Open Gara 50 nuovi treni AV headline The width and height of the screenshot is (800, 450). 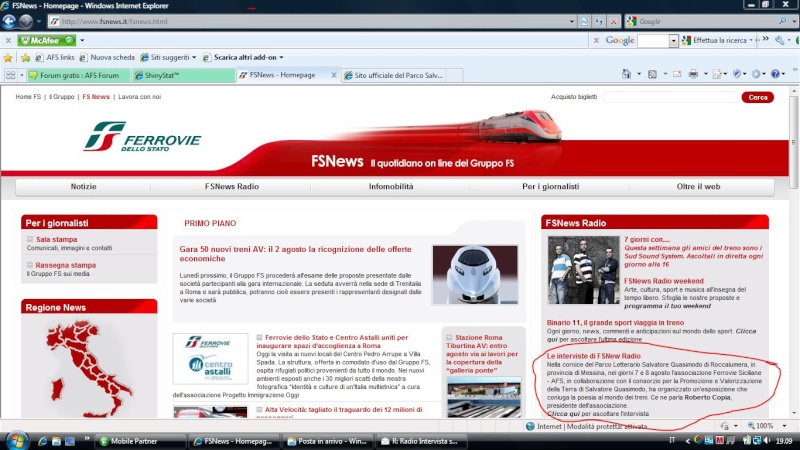click(295, 254)
